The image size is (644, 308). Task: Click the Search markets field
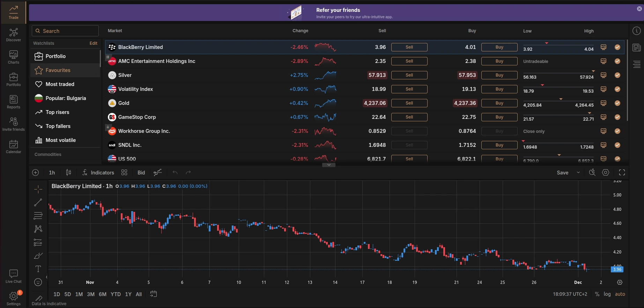[x=65, y=31]
